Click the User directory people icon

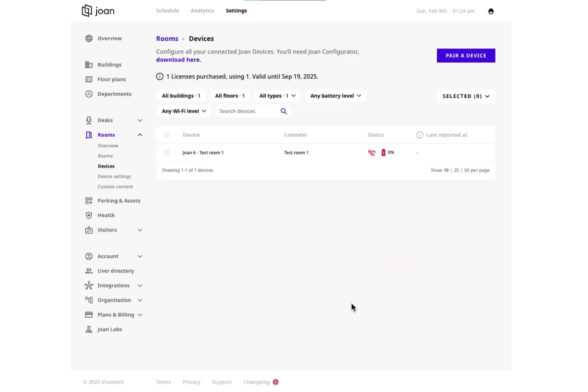[x=89, y=271]
